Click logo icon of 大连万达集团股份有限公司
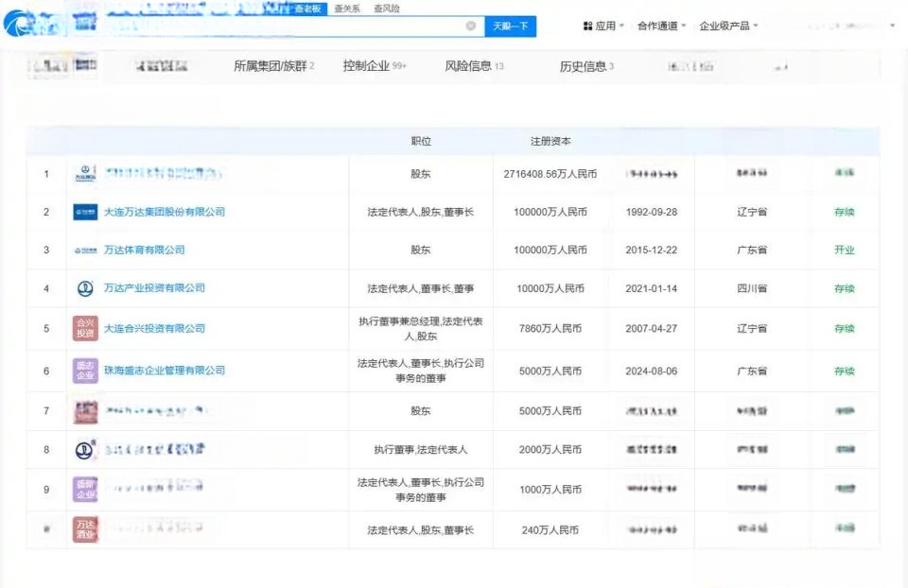 click(x=85, y=213)
